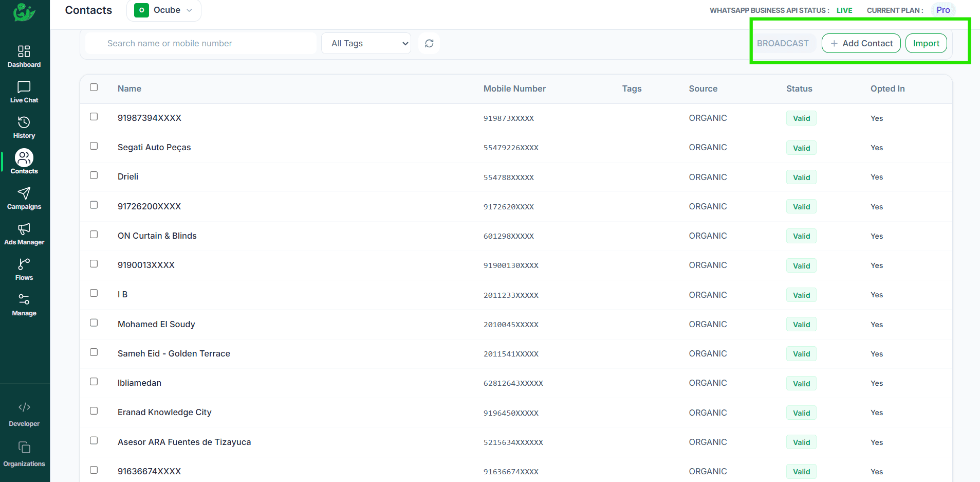Click the Mobile Number column header
This screenshot has height=482, width=980.
[514, 89]
